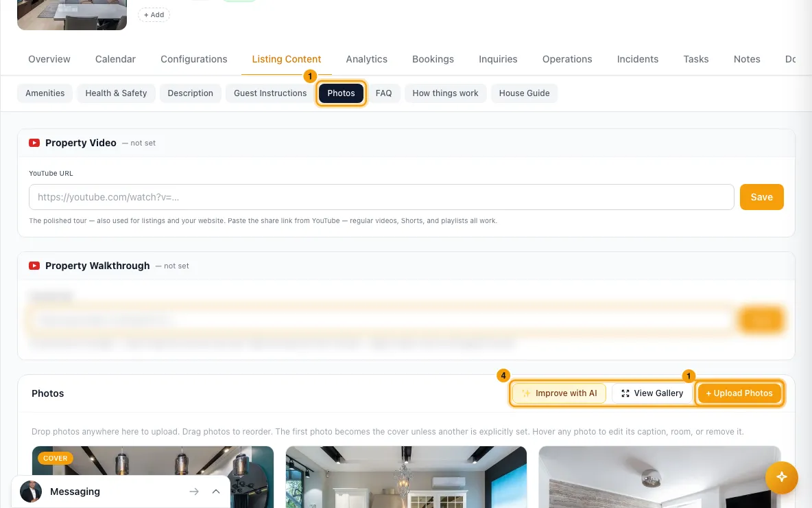Open the Overview tab
This screenshot has width=812, height=508.
tap(49, 59)
